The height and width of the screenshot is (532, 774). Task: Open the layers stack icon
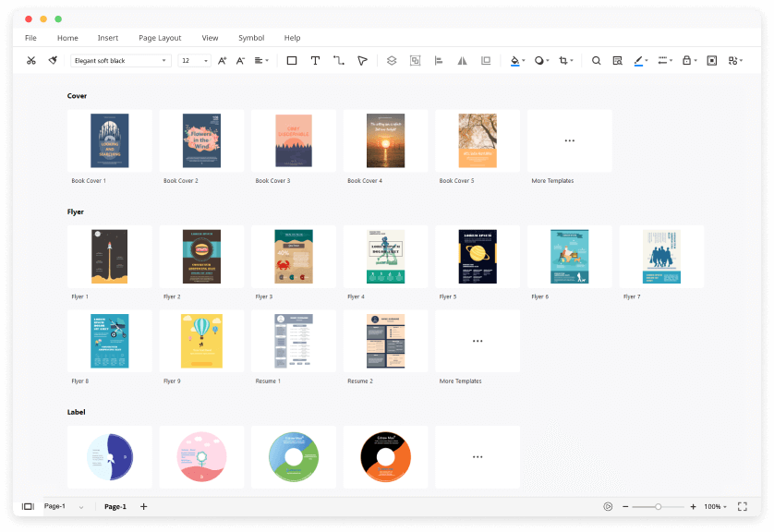392,61
